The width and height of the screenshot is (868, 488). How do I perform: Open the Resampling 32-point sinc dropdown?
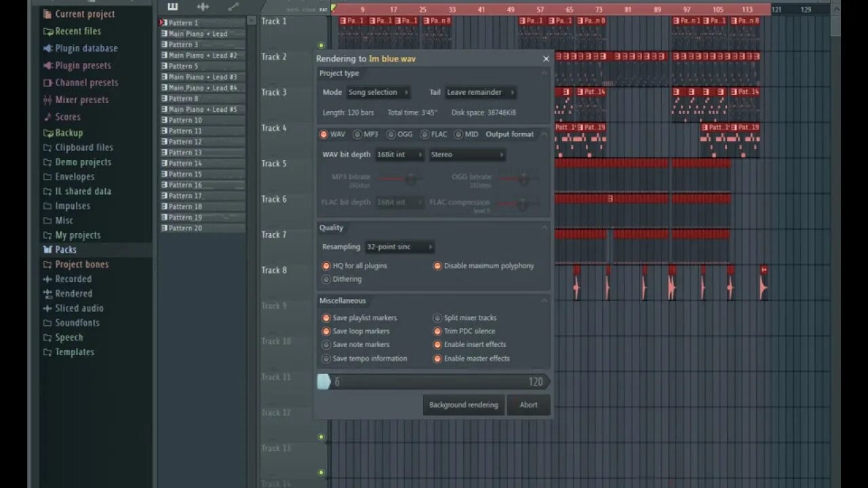click(x=399, y=247)
